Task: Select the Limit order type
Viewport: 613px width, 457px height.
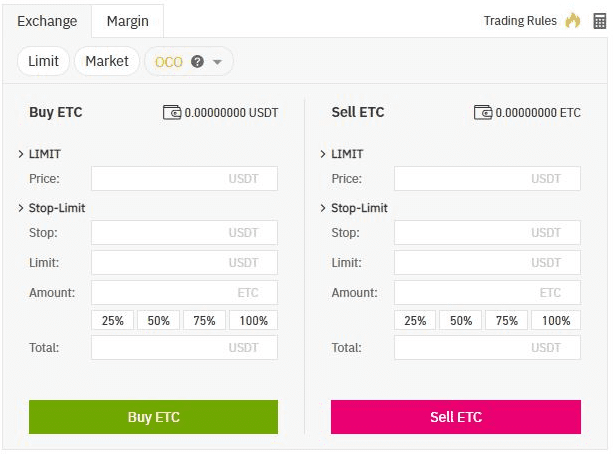Action: tap(43, 61)
